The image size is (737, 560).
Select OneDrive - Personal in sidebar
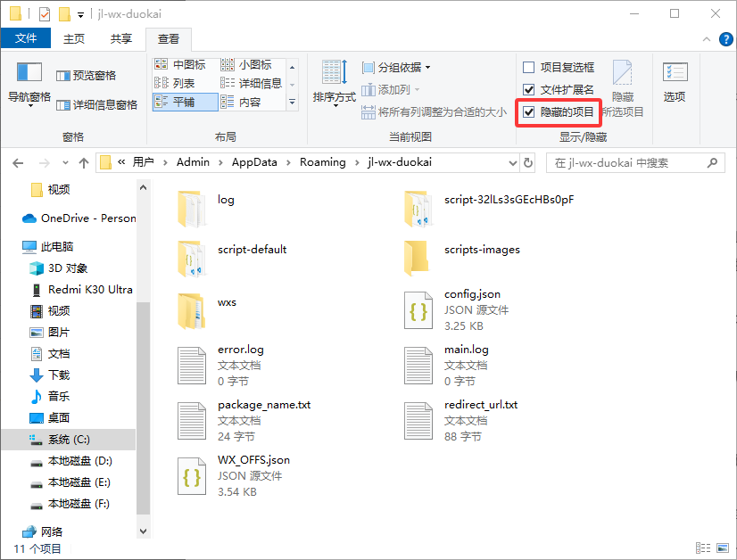pyautogui.click(x=79, y=218)
